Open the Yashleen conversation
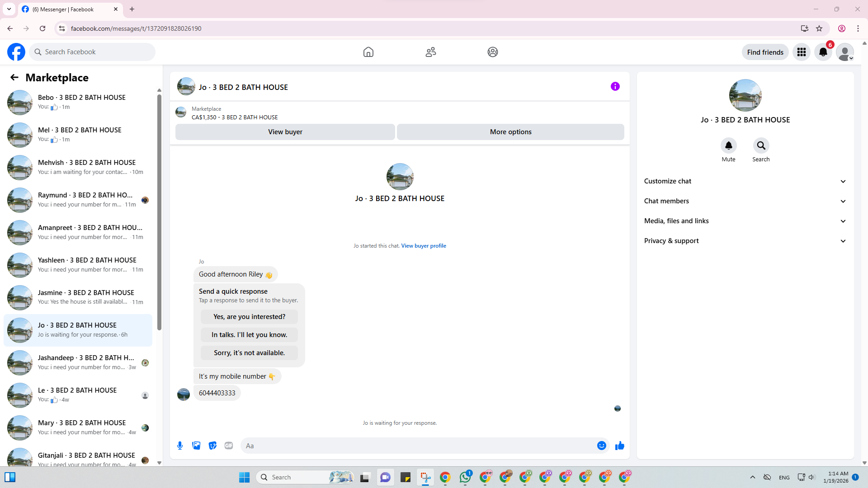Screen dimensions: 868x488 [x=78, y=265]
